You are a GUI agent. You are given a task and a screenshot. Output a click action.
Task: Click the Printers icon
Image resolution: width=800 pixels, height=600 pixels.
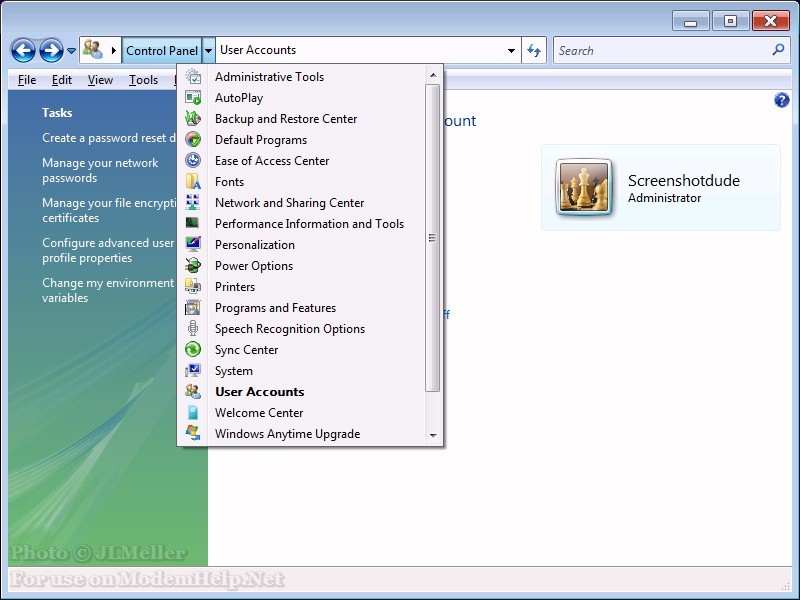[193, 286]
